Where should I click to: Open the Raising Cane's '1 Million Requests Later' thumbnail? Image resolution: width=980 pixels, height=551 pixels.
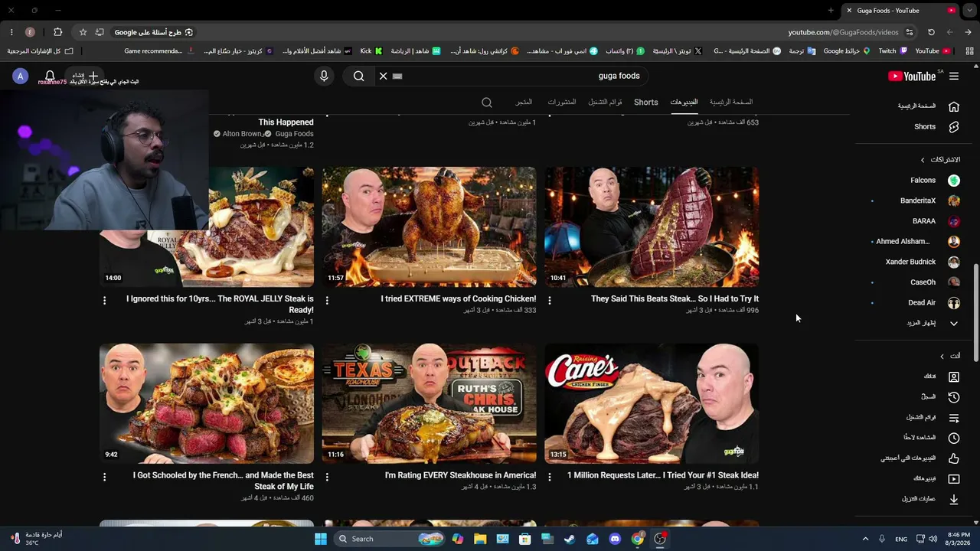click(x=652, y=403)
